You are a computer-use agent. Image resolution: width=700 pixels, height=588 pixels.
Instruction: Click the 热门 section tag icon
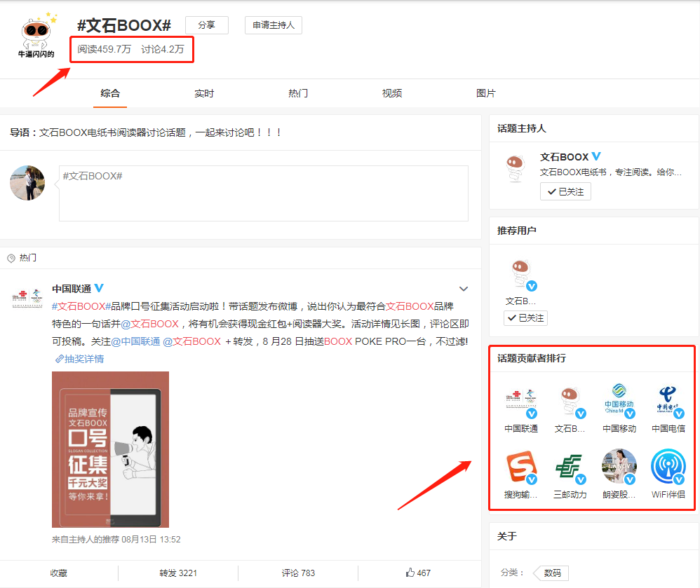point(11,258)
